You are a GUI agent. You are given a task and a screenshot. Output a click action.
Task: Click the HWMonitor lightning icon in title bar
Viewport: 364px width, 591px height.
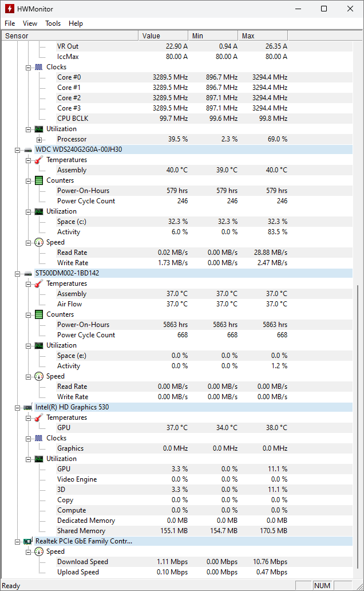pyautogui.click(x=10, y=9)
